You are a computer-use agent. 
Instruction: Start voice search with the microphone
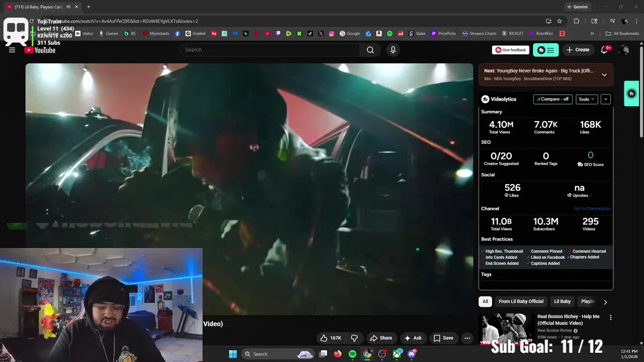pos(393,50)
